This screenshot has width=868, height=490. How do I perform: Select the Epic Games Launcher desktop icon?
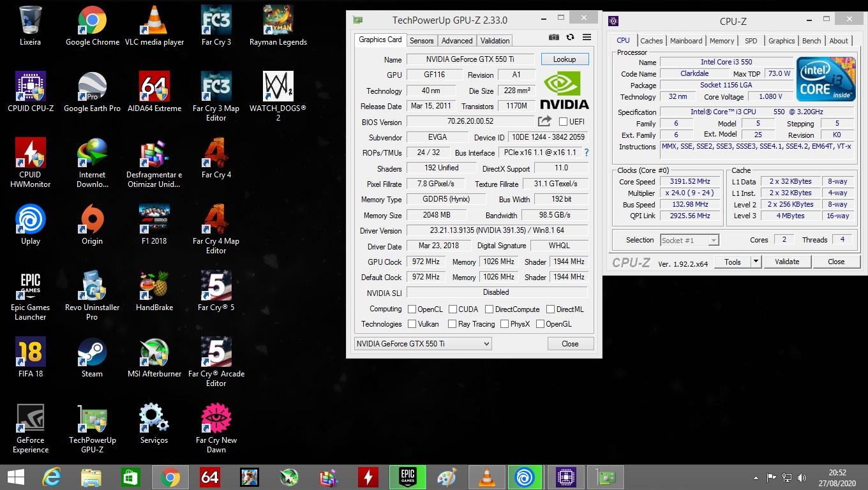point(30,295)
